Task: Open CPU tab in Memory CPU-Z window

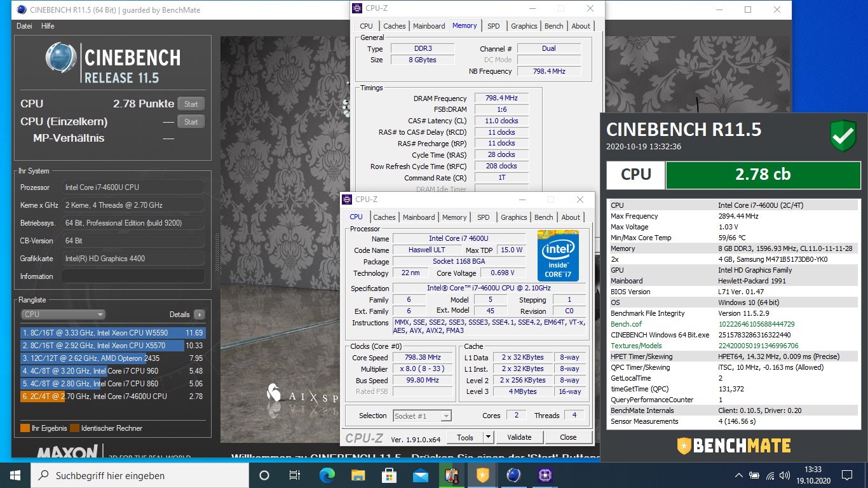Action: [x=366, y=26]
